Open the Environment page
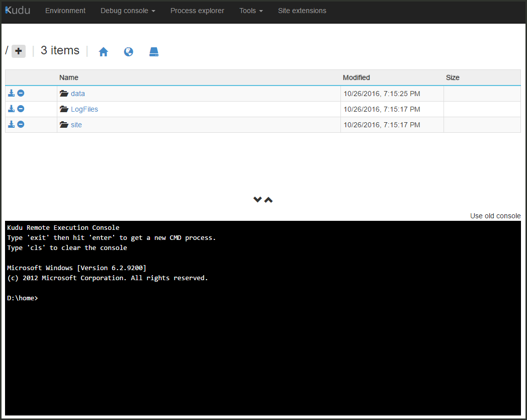Image resolution: width=527 pixels, height=420 pixels. 65,11
